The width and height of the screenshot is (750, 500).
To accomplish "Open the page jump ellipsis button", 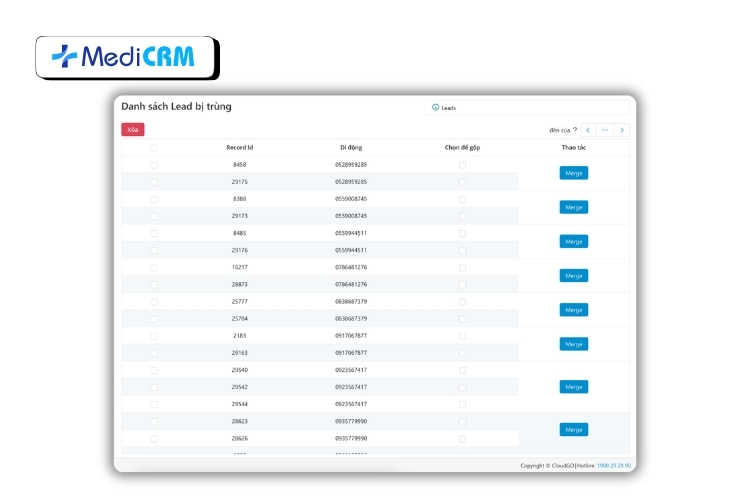I will click(x=605, y=130).
